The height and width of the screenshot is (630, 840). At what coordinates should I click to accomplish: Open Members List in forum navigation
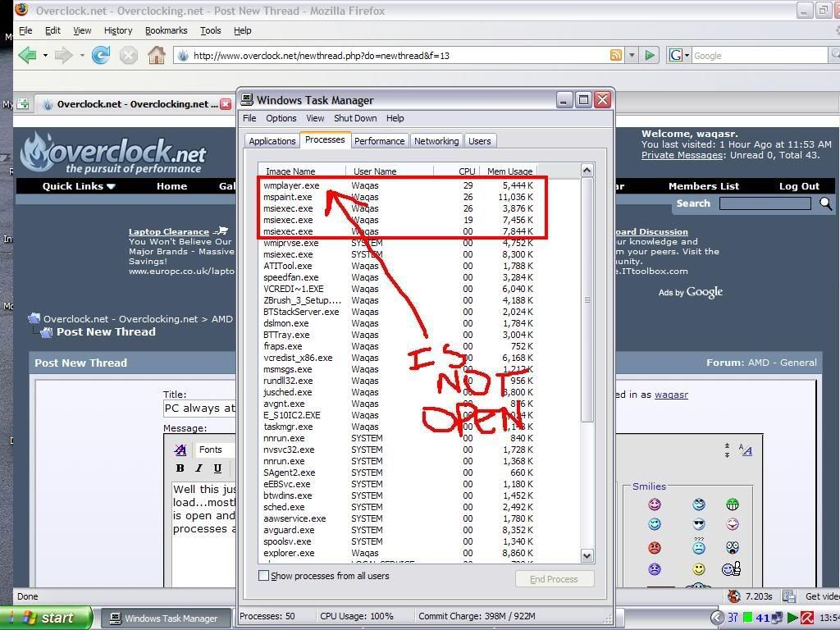point(703,186)
